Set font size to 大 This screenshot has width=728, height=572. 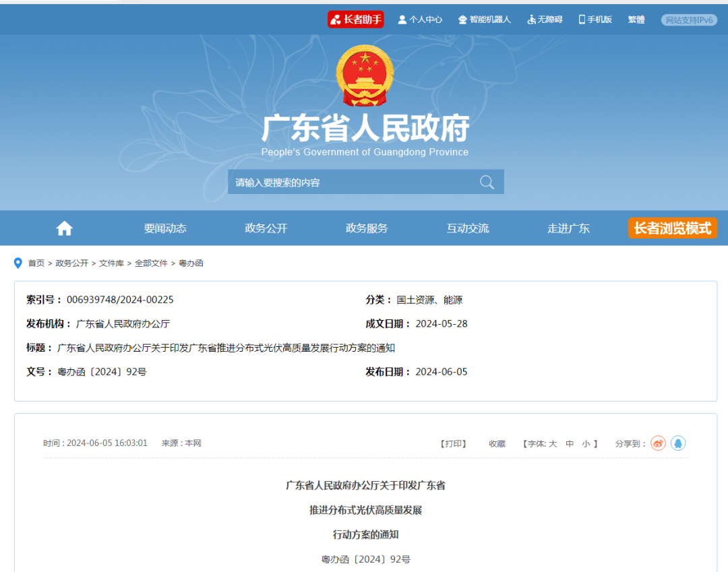(553, 443)
